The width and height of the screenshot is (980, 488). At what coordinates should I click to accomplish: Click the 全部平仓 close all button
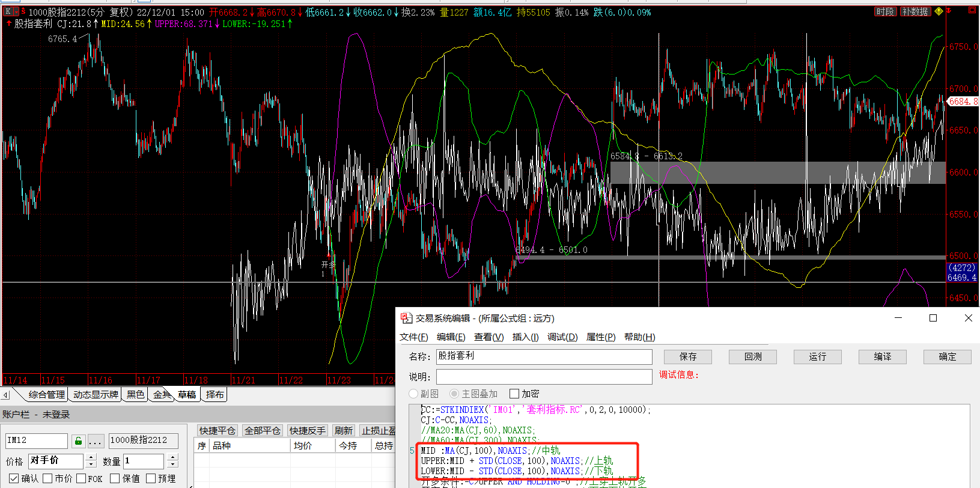tap(263, 430)
